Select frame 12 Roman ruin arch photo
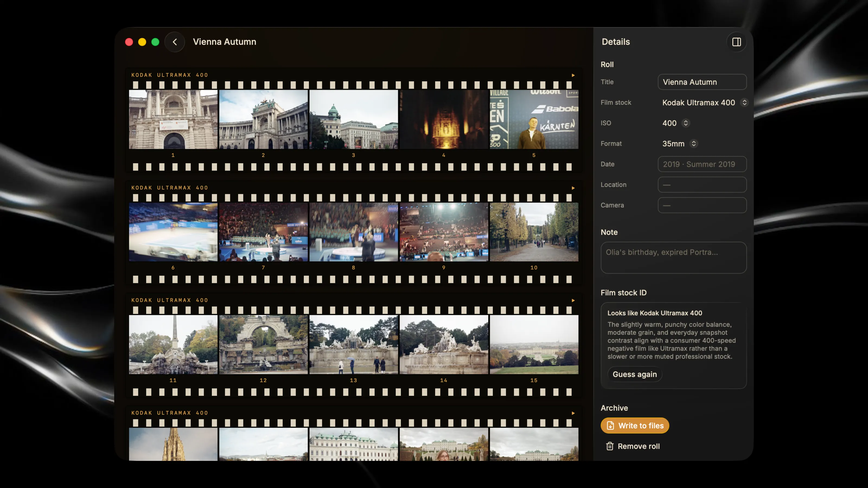 [x=263, y=345]
